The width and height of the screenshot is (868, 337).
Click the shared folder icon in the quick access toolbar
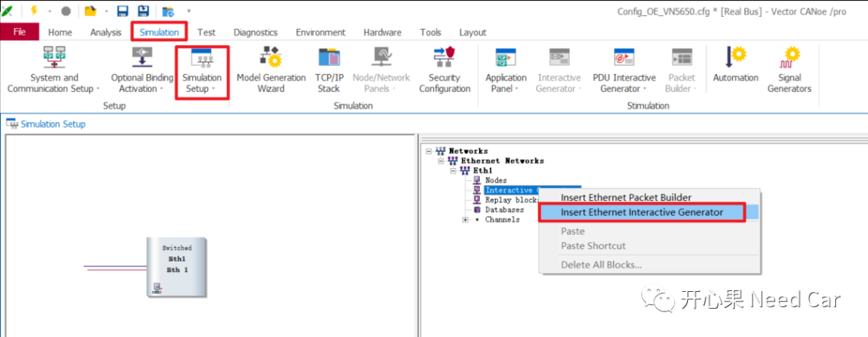pos(168,11)
